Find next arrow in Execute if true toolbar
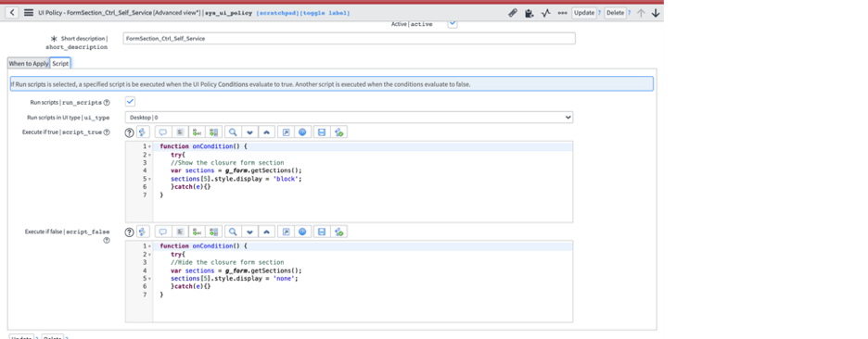This screenshot has width=868, height=339. (x=249, y=132)
